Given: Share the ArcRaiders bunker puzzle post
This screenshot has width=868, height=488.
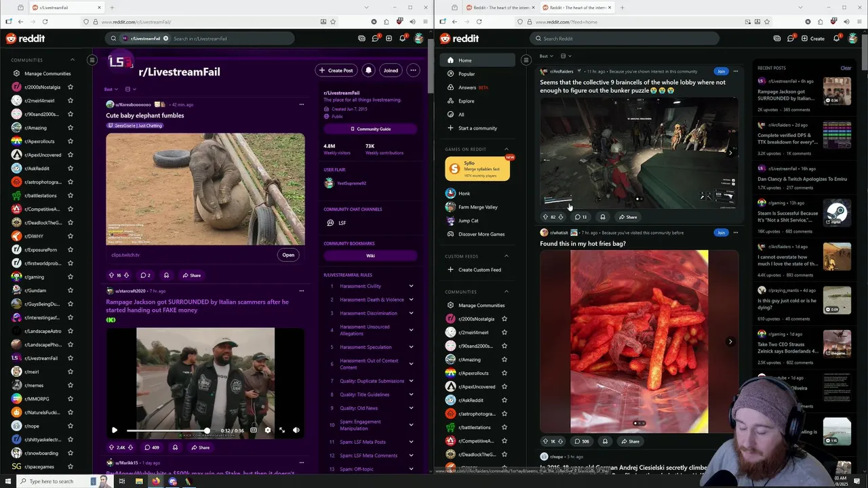Looking at the screenshot, I should (627, 217).
